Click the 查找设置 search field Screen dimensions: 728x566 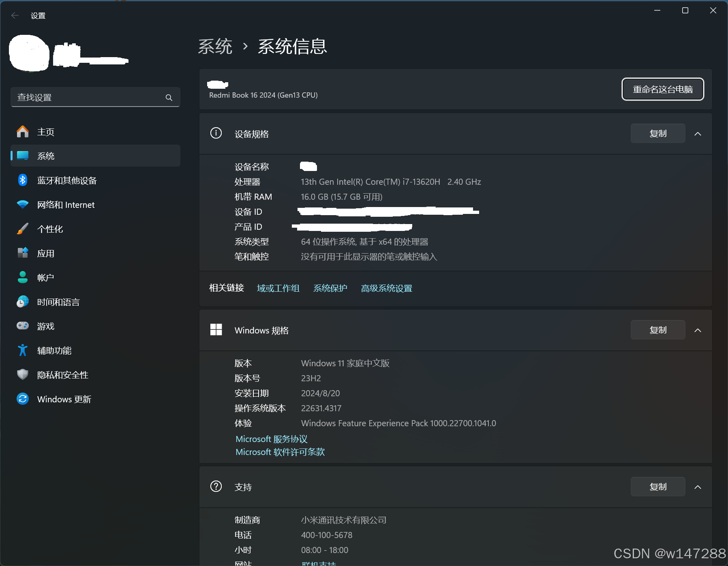95,97
